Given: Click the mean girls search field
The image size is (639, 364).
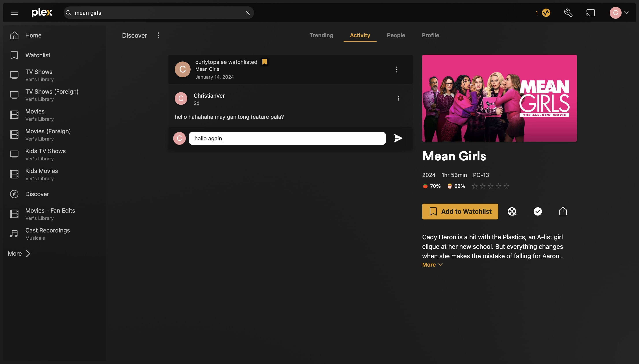Looking at the screenshot, I should (159, 13).
